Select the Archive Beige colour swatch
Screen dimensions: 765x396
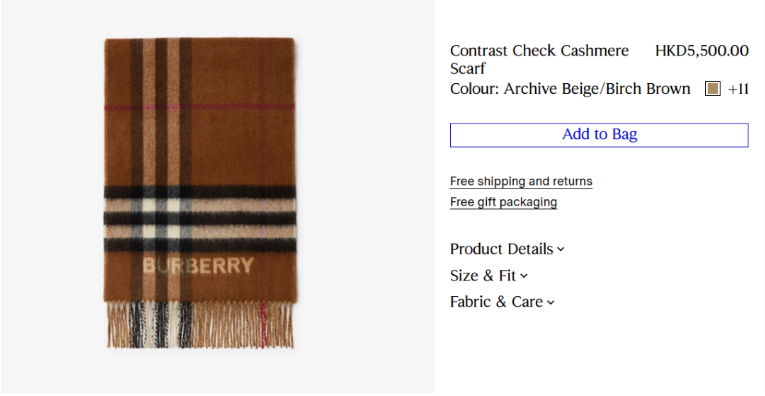(x=712, y=89)
